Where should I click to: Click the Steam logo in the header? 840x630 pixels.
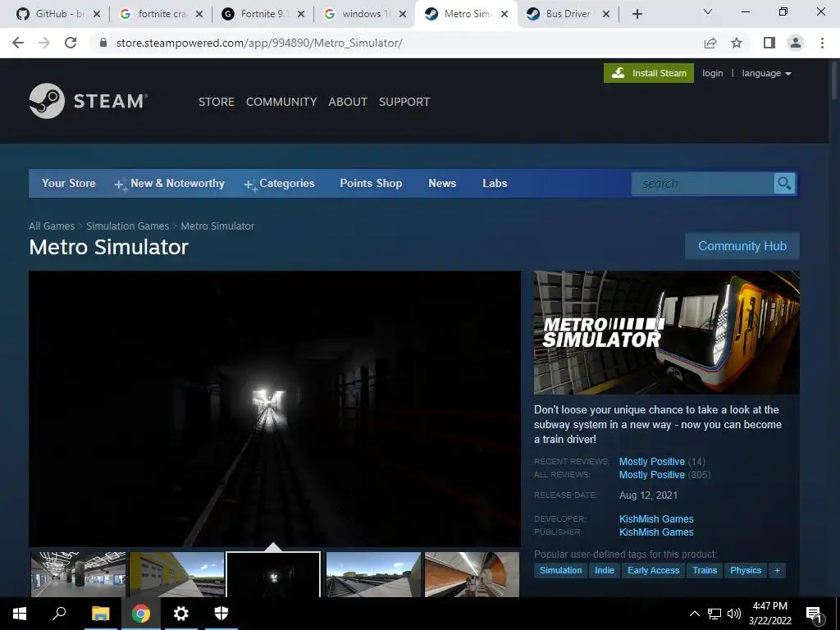coord(89,101)
